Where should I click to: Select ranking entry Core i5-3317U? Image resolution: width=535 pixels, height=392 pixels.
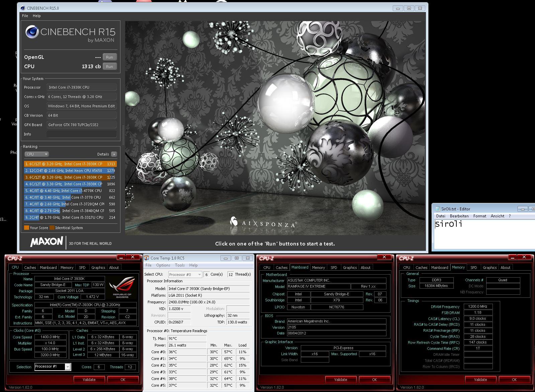(70, 217)
